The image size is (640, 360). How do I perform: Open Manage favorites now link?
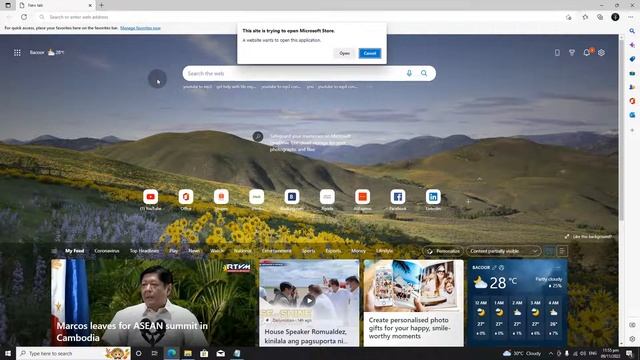point(140,28)
